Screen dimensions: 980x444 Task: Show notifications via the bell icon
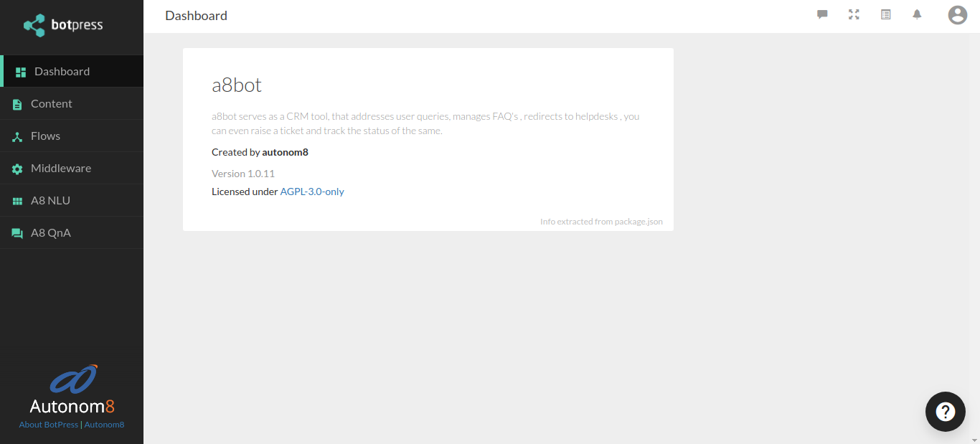click(x=917, y=14)
